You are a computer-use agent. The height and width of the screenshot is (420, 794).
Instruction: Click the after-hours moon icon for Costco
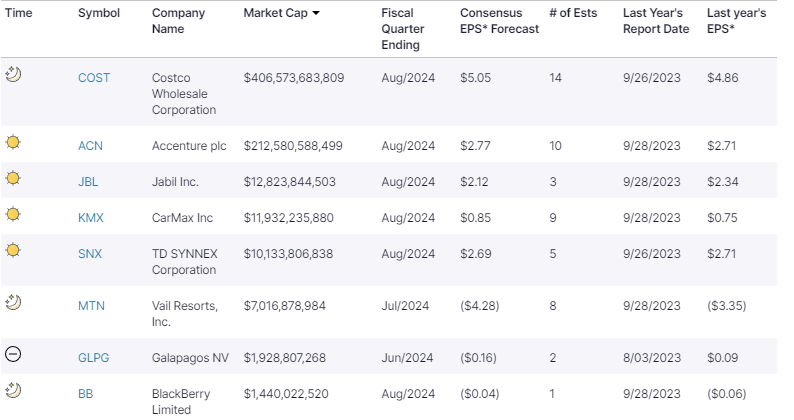coord(13,73)
